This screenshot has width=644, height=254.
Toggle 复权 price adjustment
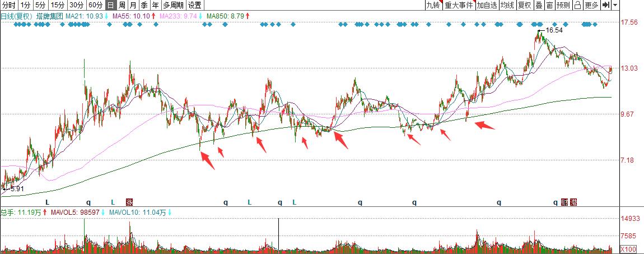pos(525,6)
